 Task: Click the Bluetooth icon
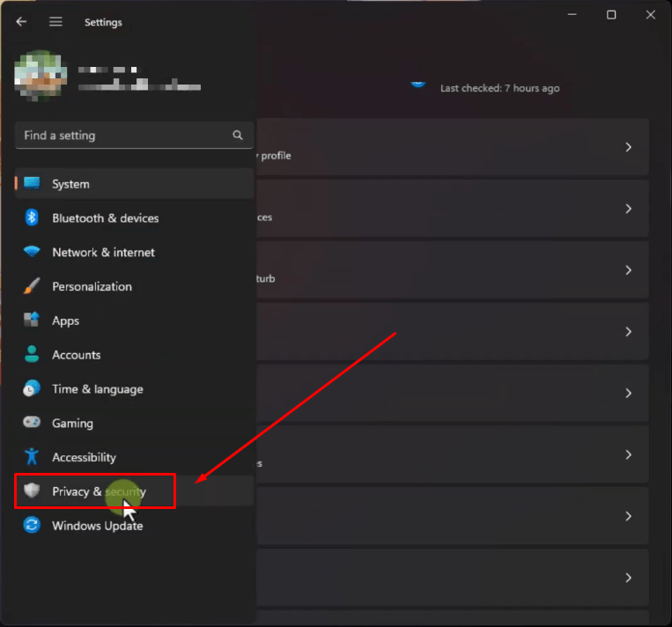point(32,218)
